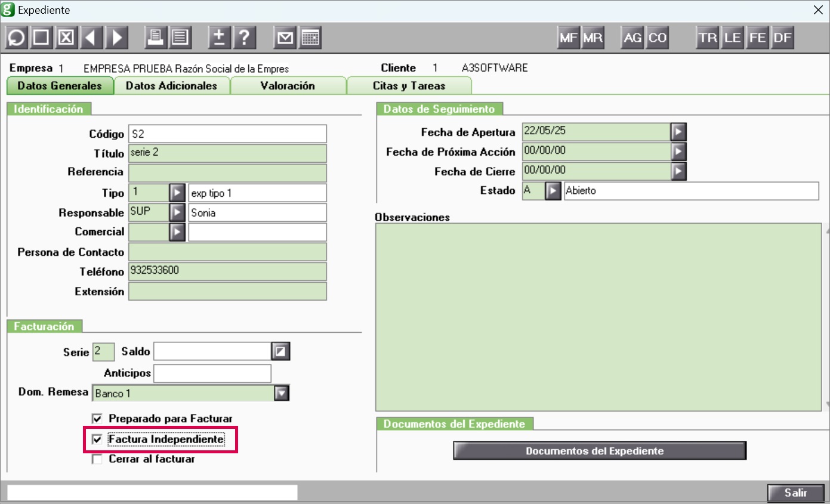Click the DF toolbar button
This screenshot has width=830, height=504.
[782, 38]
